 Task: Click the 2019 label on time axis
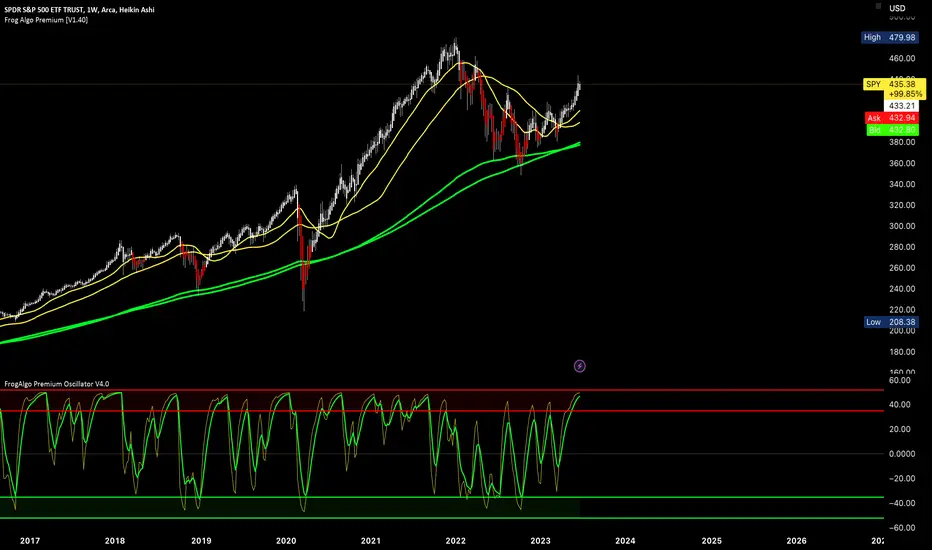click(201, 540)
